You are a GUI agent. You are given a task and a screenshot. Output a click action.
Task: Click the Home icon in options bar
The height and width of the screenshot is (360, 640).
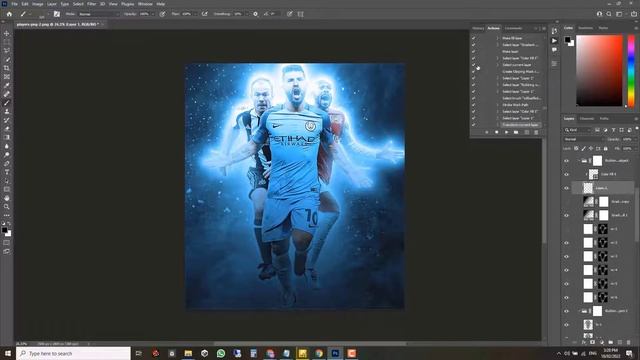tap(9, 14)
